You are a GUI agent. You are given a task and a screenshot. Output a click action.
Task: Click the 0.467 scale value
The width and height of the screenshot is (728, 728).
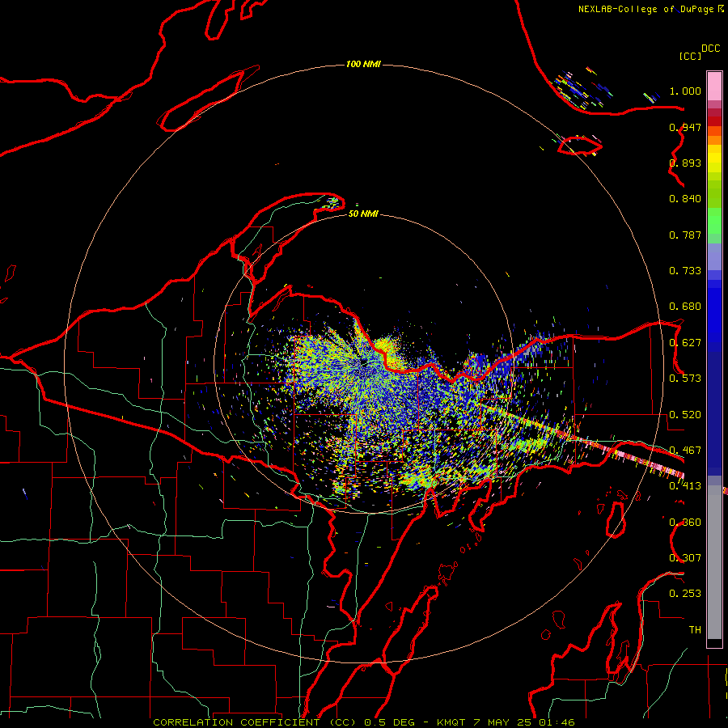[685, 451]
